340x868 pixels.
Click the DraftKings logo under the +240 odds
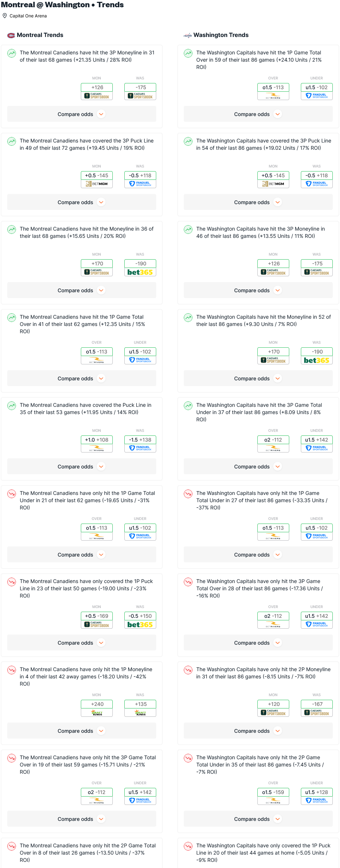(x=97, y=713)
